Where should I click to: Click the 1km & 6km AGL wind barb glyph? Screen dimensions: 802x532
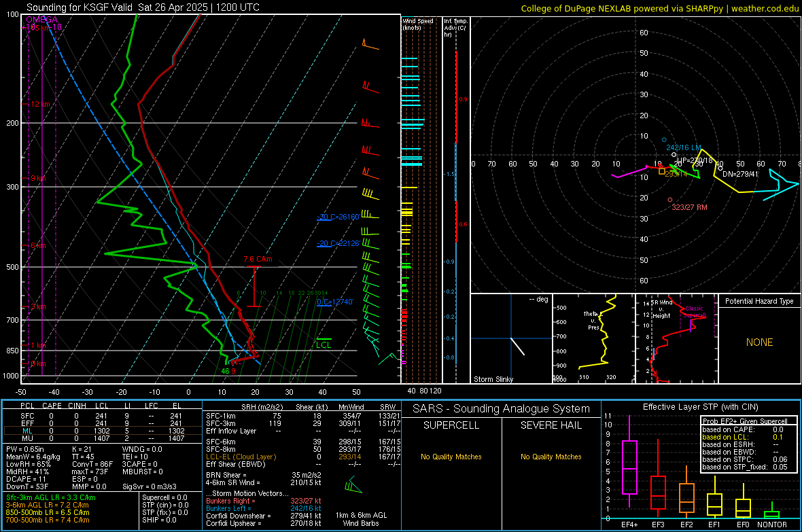coord(353,485)
